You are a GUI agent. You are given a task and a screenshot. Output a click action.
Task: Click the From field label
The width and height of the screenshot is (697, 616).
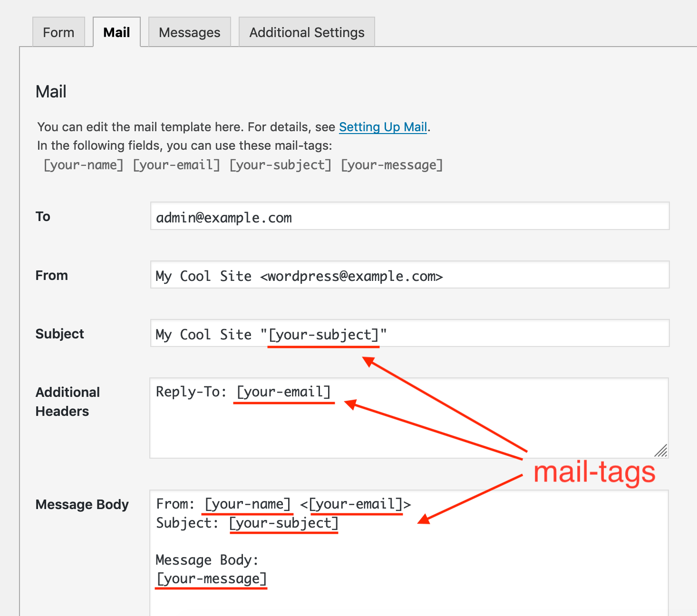(x=51, y=276)
